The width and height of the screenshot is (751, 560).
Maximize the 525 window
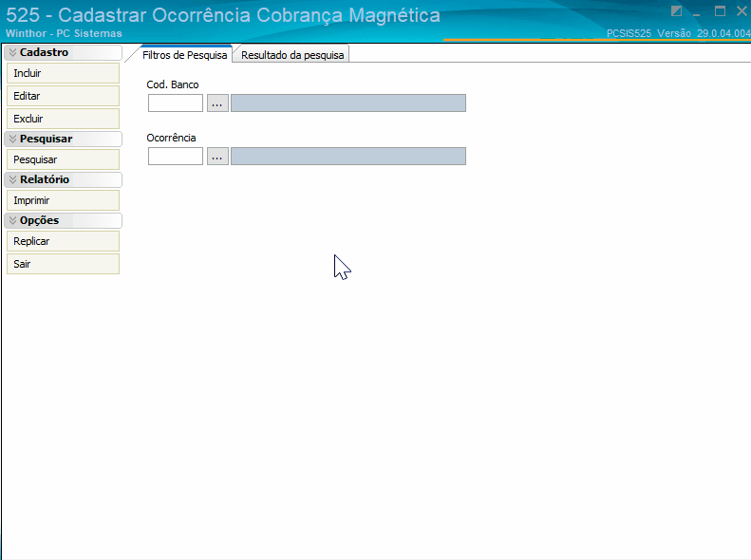pyautogui.click(x=720, y=11)
